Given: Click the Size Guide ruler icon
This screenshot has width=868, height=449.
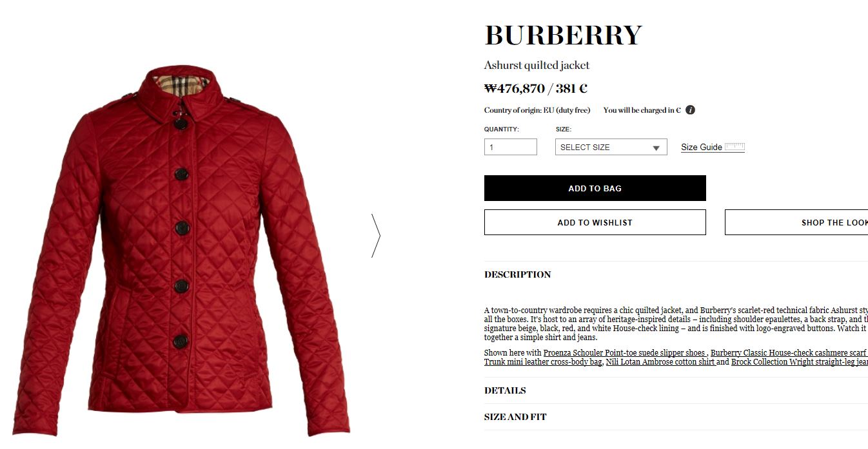Looking at the screenshot, I should [735, 147].
